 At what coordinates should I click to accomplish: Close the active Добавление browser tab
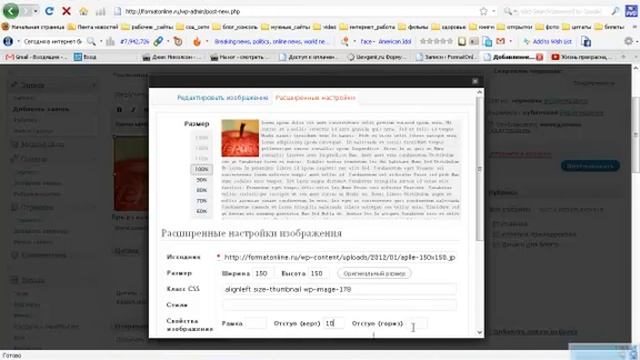click(540, 57)
